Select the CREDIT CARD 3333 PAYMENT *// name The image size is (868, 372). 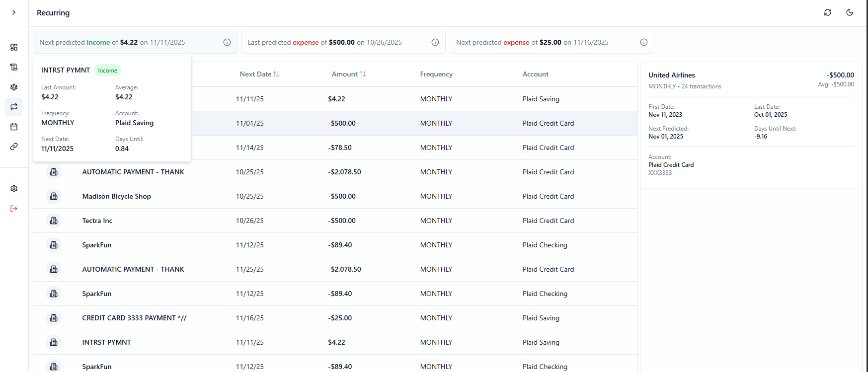coord(134,318)
